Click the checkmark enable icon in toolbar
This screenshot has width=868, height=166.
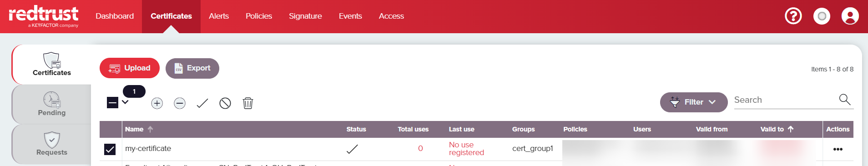[202, 103]
